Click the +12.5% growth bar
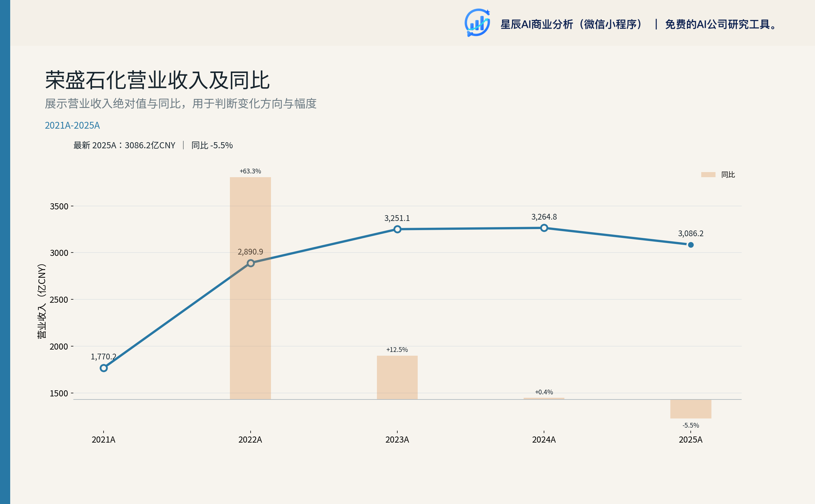 [x=397, y=377]
